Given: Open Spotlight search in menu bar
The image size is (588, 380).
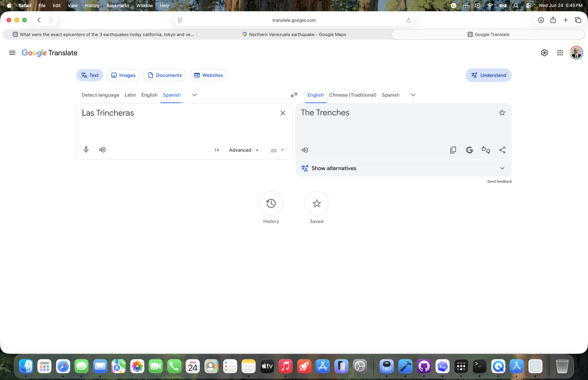Looking at the screenshot, I should point(516,5).
